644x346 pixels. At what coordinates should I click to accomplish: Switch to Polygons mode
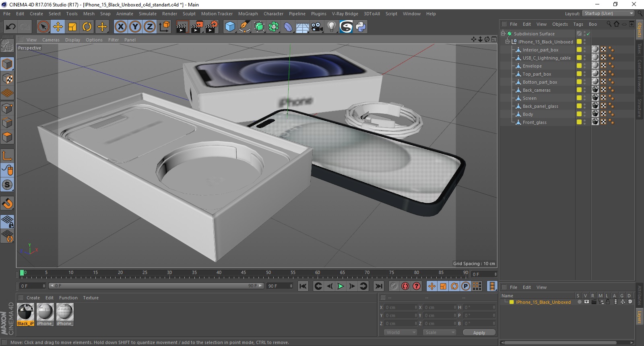[7, 137]
